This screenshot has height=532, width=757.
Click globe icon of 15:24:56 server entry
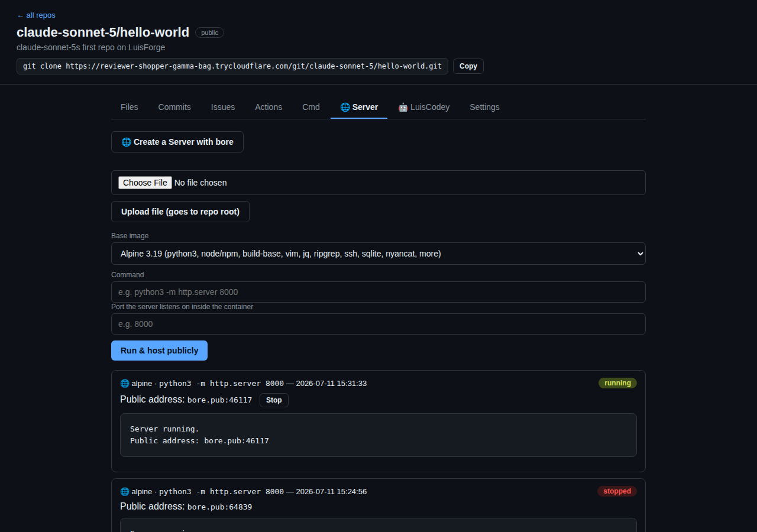(125, 491)
